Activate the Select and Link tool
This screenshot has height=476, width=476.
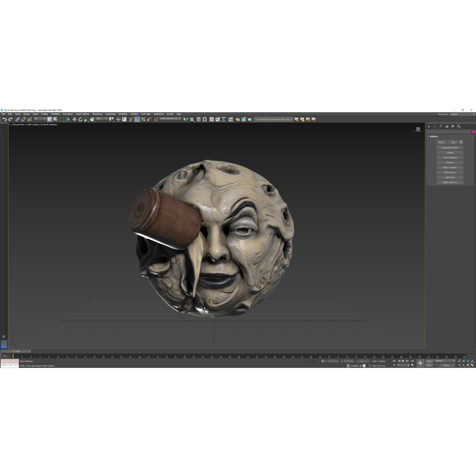[x=17, y=119]
